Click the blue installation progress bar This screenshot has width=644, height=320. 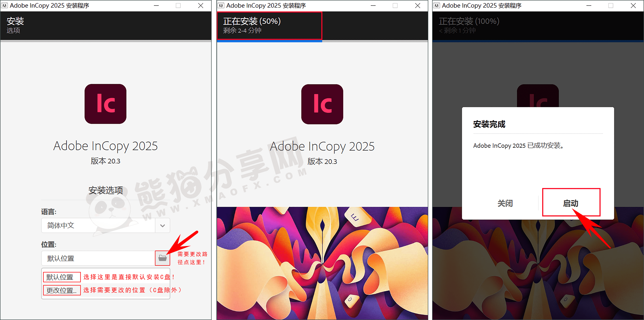[269, 41]
